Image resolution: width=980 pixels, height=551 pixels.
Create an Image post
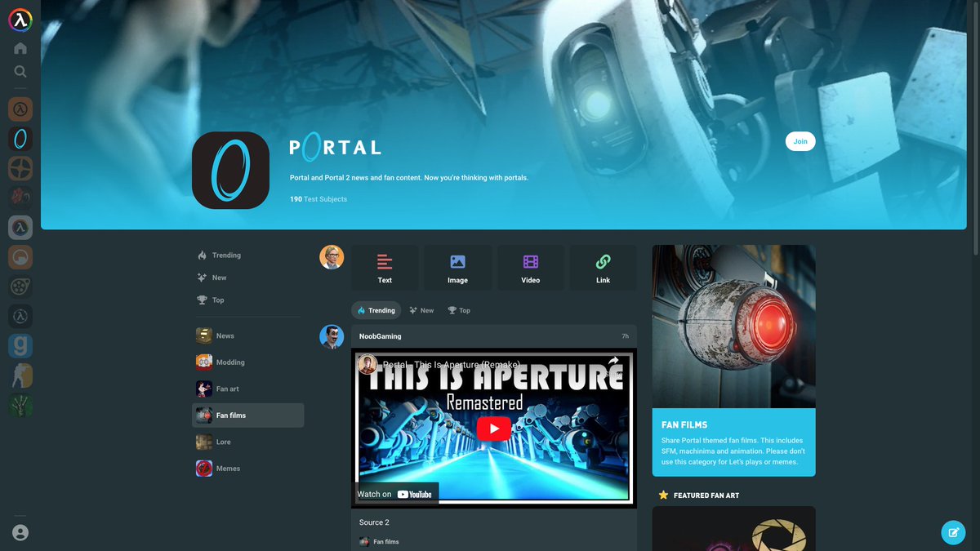457,268
